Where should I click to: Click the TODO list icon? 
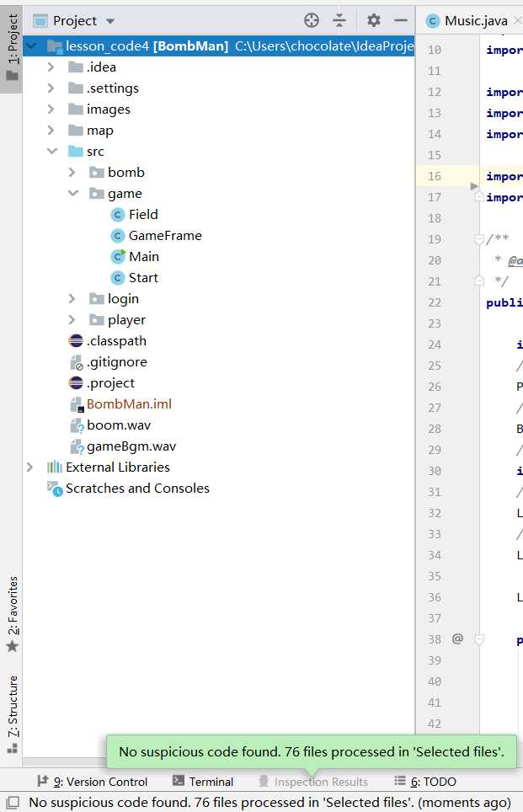[x=400, y=780]
